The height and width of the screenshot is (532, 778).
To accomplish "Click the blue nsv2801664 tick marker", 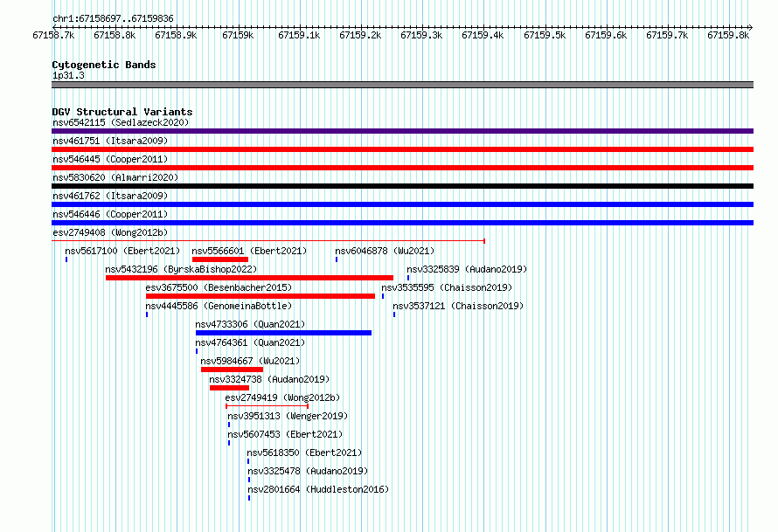I will (x=249, y=498).
